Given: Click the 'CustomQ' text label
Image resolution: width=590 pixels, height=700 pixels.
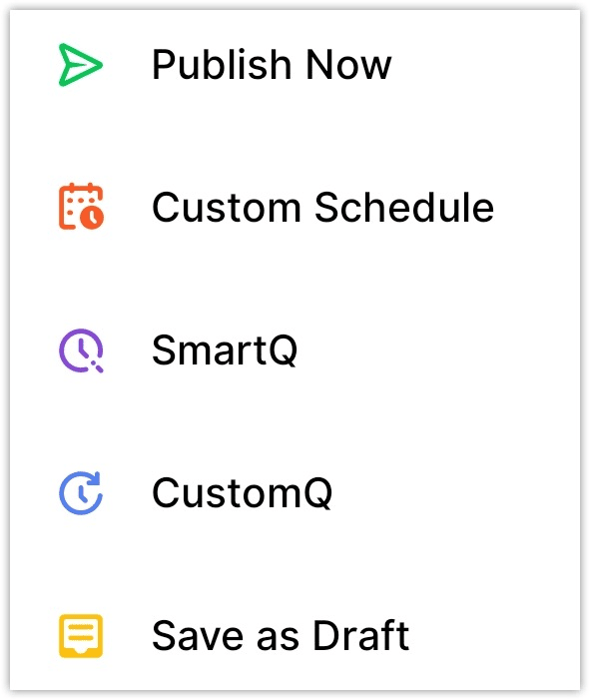Looking at the screenshot, I should (242, 493).
